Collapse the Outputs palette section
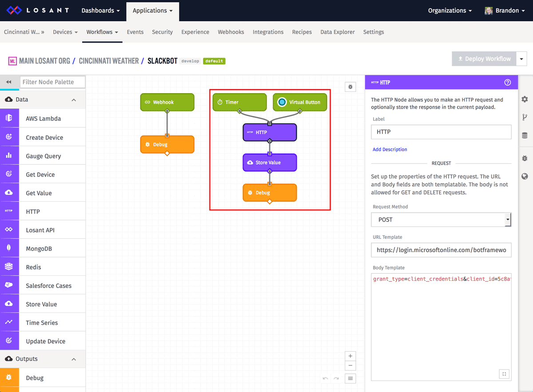Image resolution: width=533 pixels, height=392 pixels. (74, 359)
